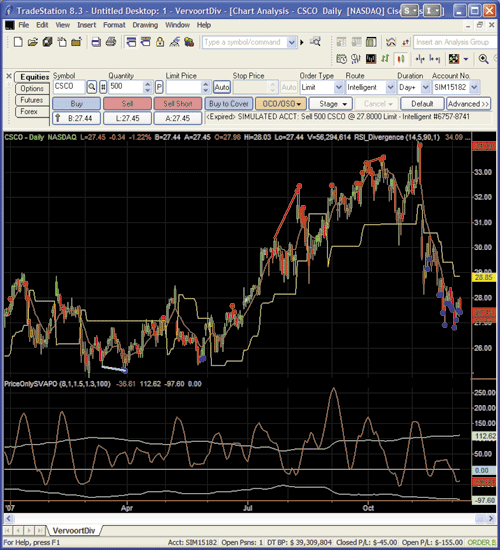
Task: Open symbol lookup with magnifier window icon
Action: [315, 42]
